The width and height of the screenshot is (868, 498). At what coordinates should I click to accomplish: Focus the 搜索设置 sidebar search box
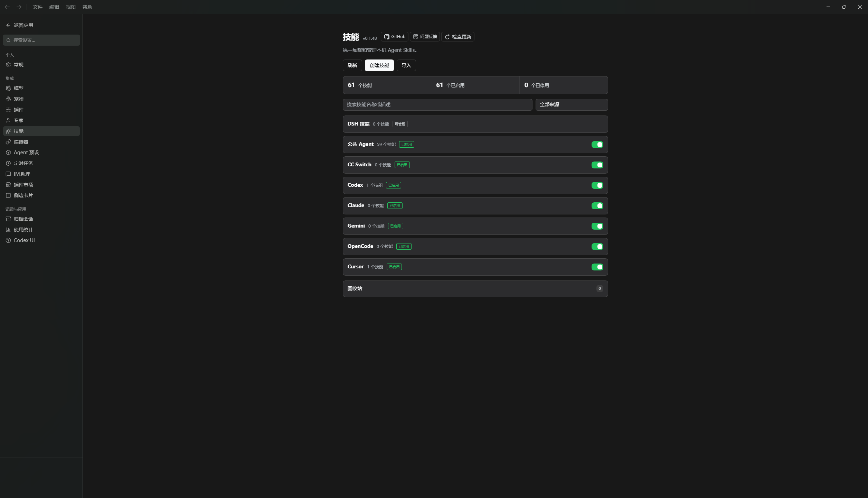pos(41,40)
